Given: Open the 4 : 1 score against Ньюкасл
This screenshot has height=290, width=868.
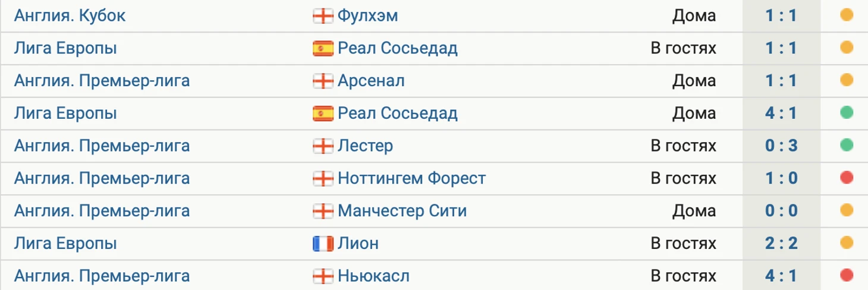Looking at the screenshot, I should [x=781, y=276].
